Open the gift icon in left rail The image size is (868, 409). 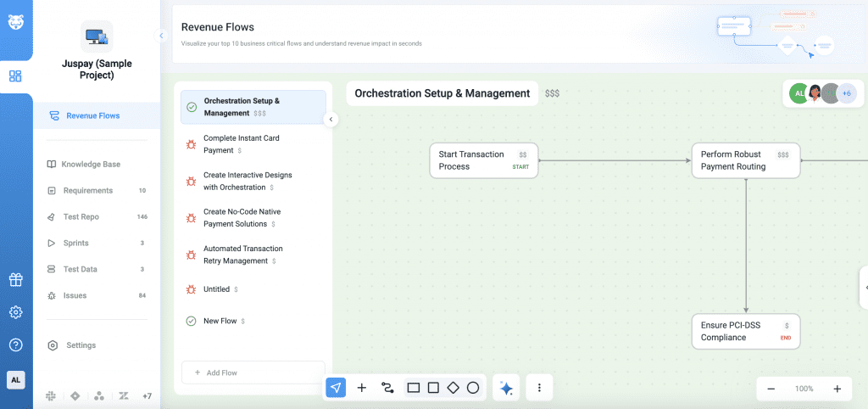[x=15, y=279]
